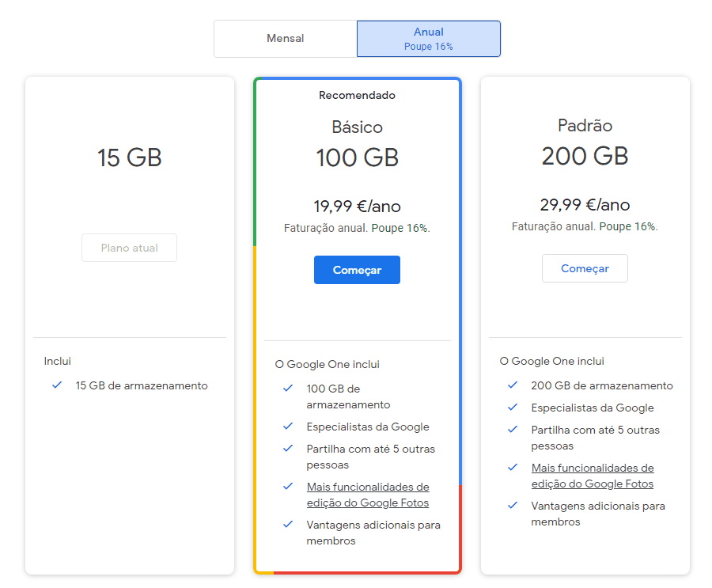Switch to the Mensal billing tab
This screenshot has height=588, width=712.
point(285,39)
